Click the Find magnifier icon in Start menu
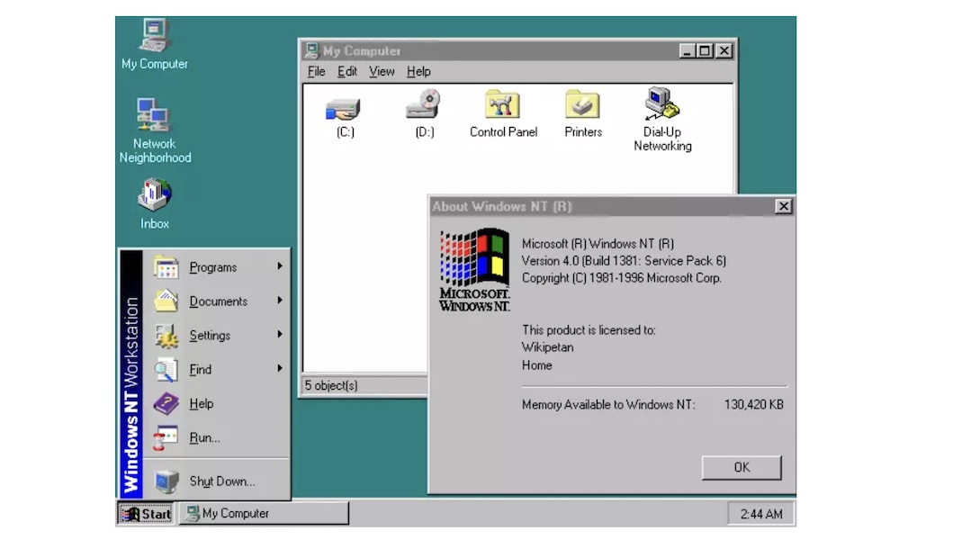 coord(166,369)
